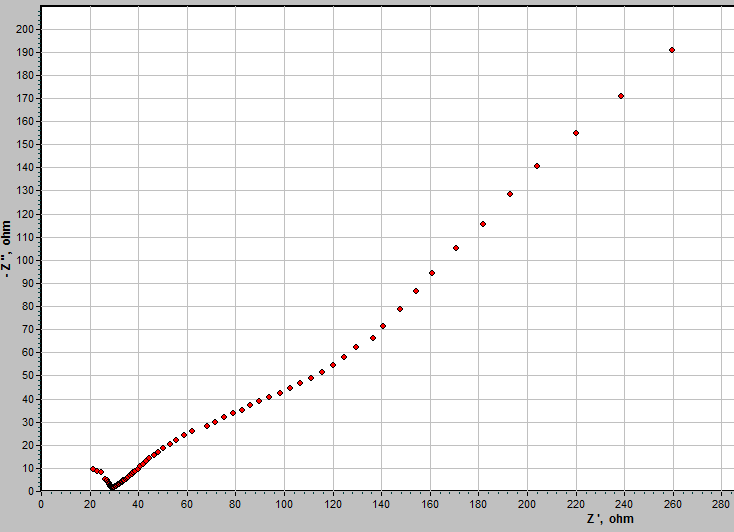Click the 200 label on the y-axis
This screenshot has width=734, height=532.
coord(25,29)
